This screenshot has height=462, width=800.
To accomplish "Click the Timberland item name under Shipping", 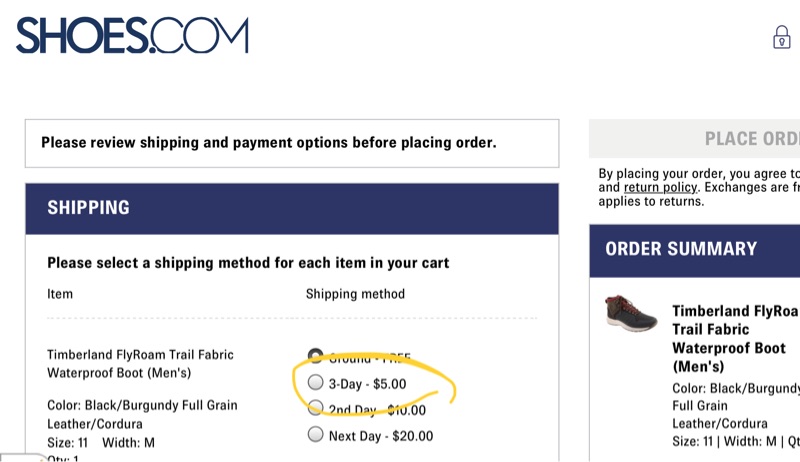I will point(140,363).
